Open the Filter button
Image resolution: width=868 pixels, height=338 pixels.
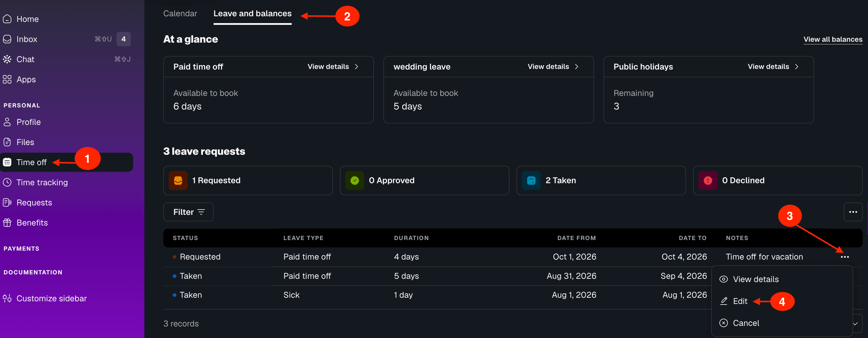[x=188, y=212]
